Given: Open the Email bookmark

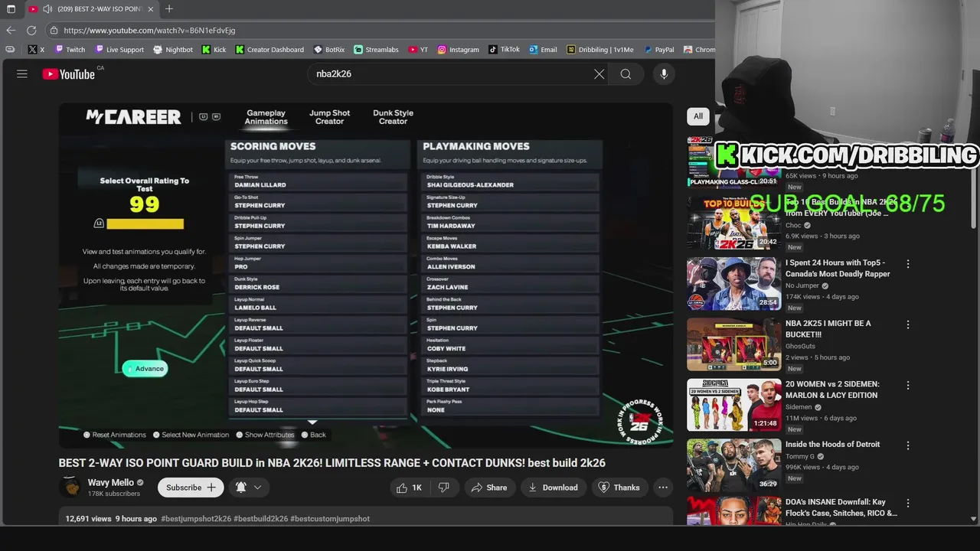Looking at the screenshot, I should tap(543, 50).
